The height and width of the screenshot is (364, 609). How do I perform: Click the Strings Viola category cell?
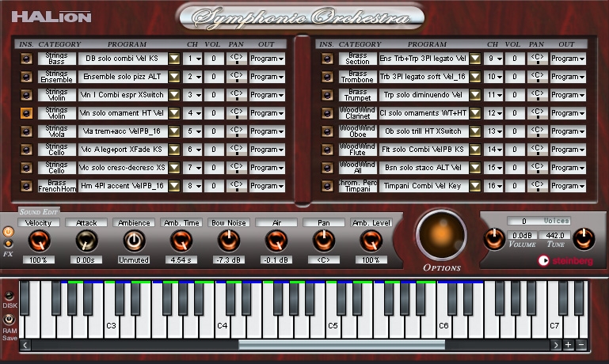(57, 131)
